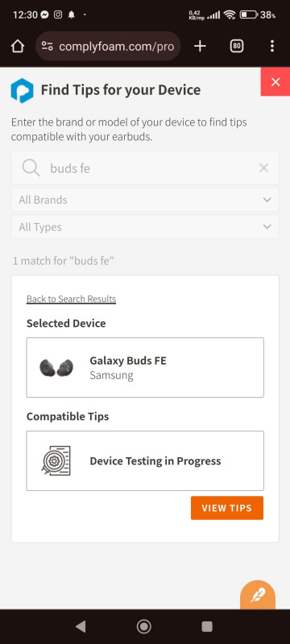The width and height of the screenshot is (290, 644).
Task: Expand the All Brands dropdown
Action: point(145,200)
